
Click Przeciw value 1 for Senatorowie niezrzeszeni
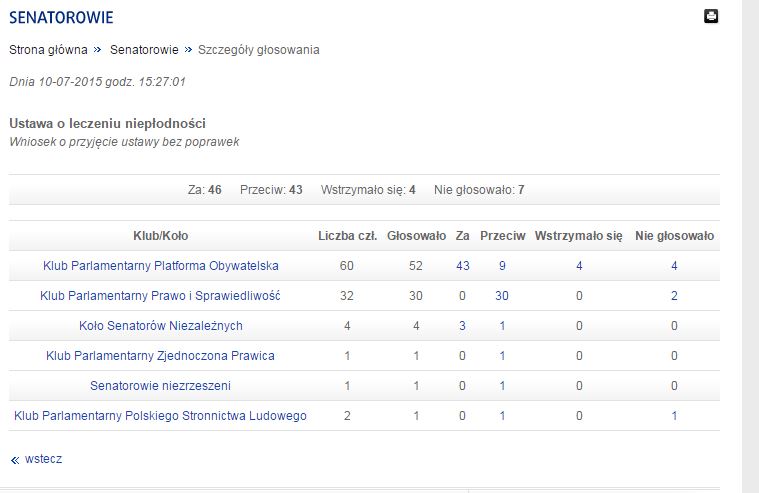(x=502, y=386)
